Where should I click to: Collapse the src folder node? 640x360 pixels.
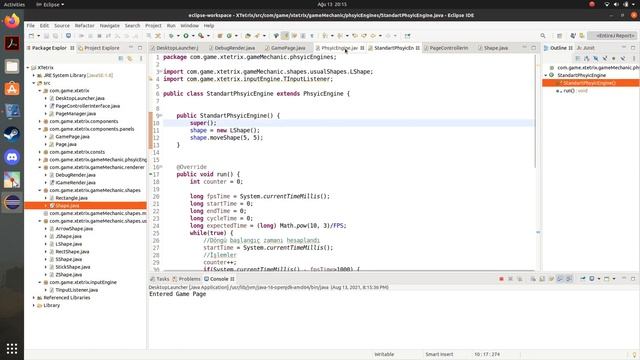[x=34, y=83]
